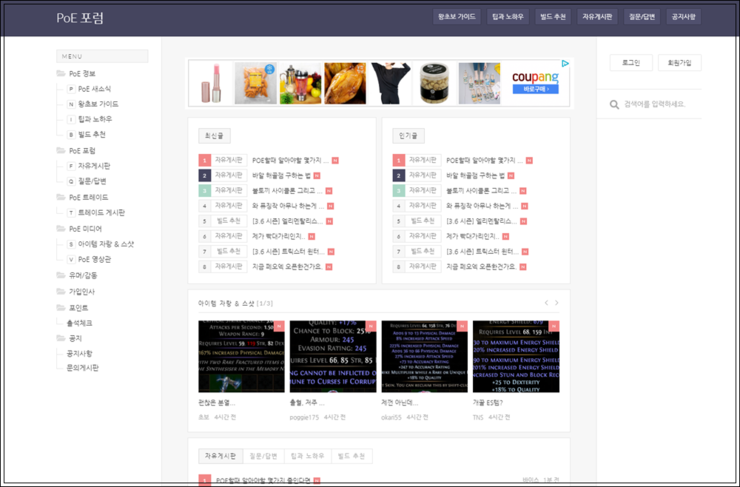Open 왕초보 가이드 in the top navigation bar
740x487 pixels.
[x=457, y=17]
